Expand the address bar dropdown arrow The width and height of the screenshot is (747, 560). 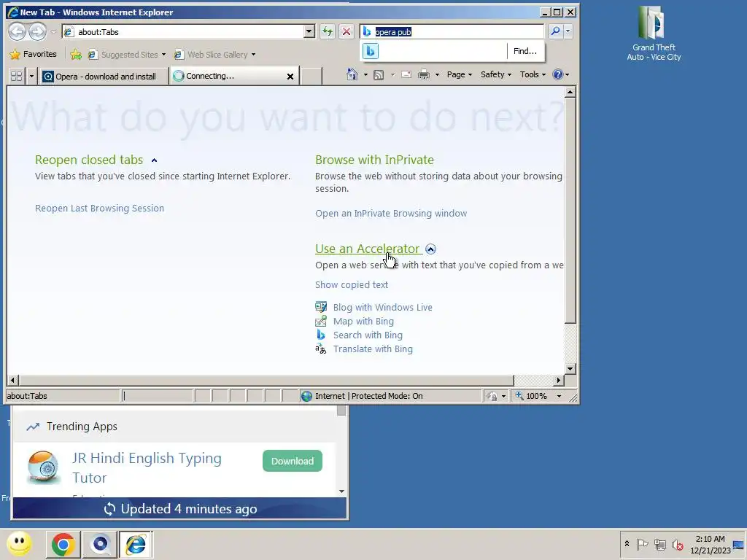[x=309, y=32]
